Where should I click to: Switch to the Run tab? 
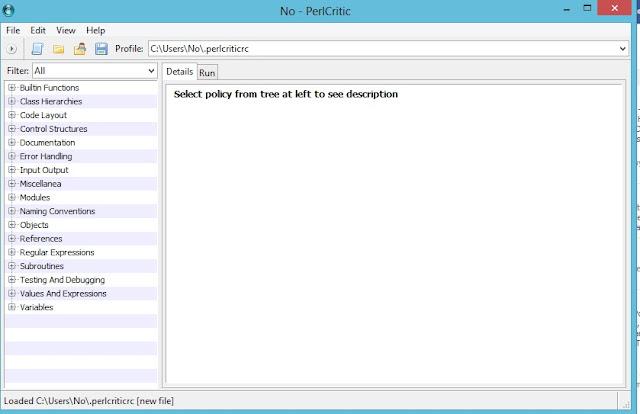tap(207, 73)
